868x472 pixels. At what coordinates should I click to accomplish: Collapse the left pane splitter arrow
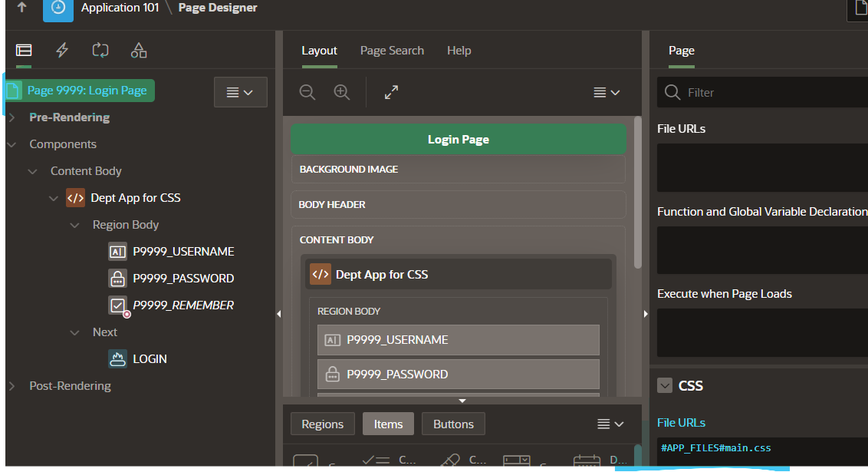click(278, 313)
